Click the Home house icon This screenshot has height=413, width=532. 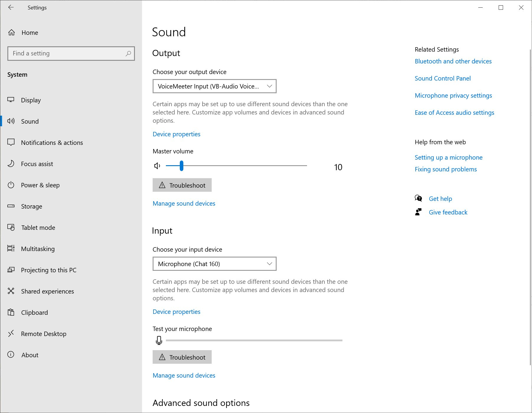click(12, 32)
